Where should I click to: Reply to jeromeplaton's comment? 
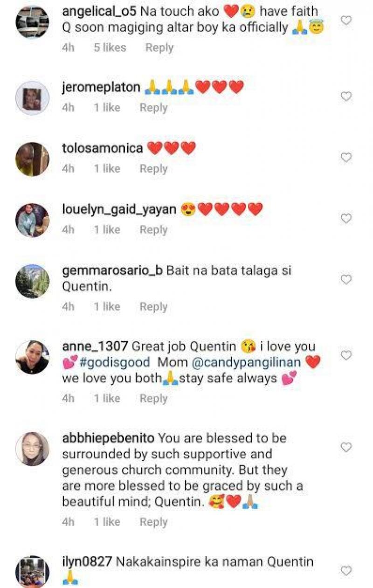(153, 108)
